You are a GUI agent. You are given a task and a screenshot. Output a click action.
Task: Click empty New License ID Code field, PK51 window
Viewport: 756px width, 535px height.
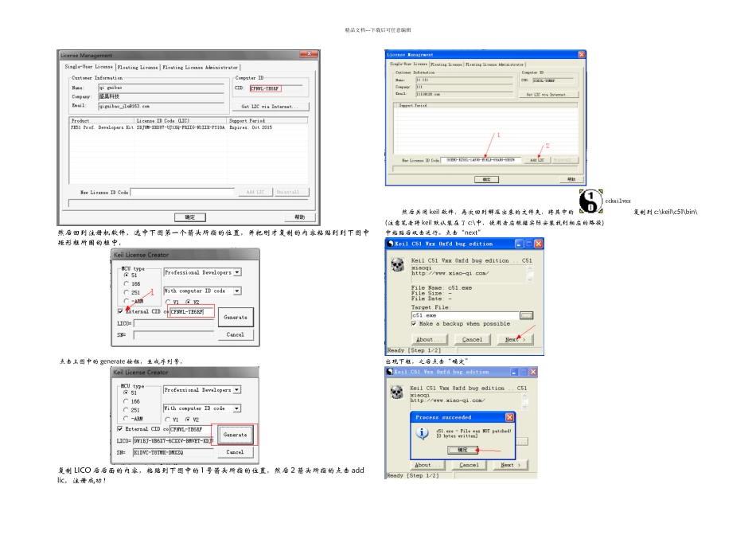click(182, 192)
